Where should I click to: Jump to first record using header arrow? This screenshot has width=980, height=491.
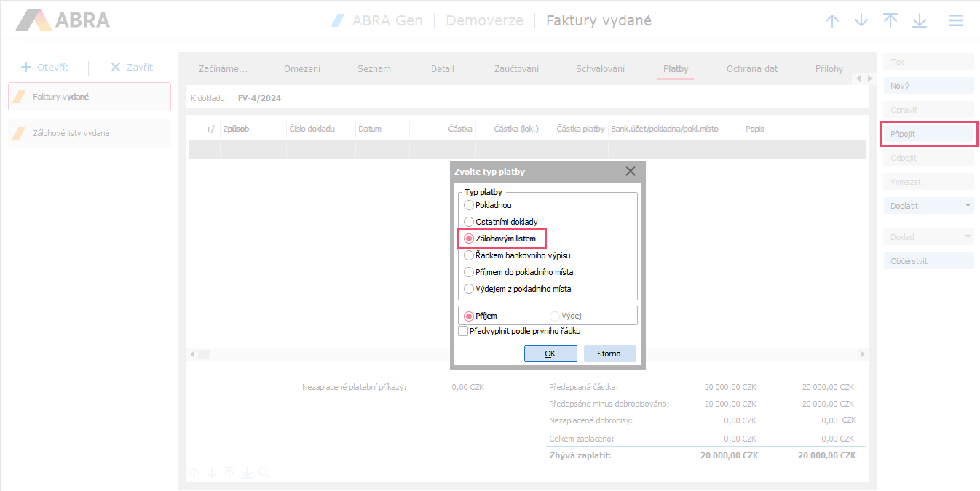point(890,21)
